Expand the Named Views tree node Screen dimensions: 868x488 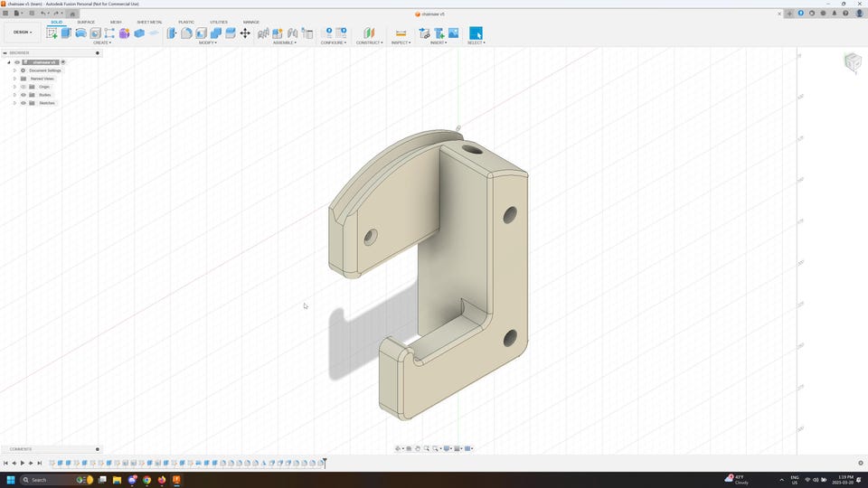tap(15, 79)
